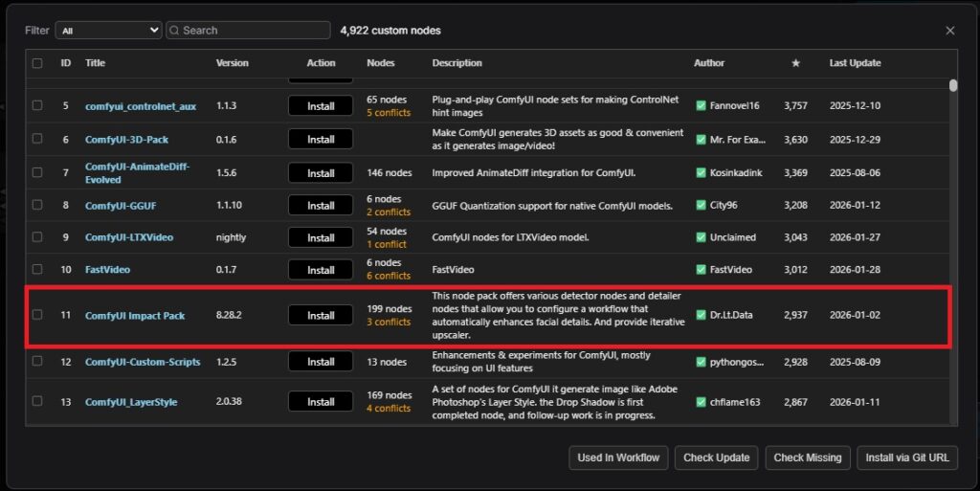
Task: Toggle the select-all header checkbox
Action: click(37, 63)
